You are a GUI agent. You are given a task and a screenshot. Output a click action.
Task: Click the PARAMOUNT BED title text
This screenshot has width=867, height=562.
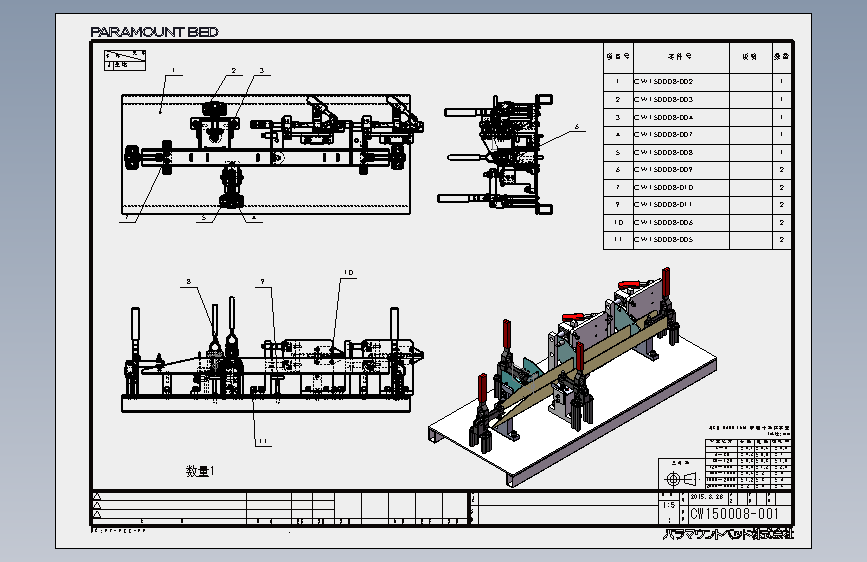[154, 32]
